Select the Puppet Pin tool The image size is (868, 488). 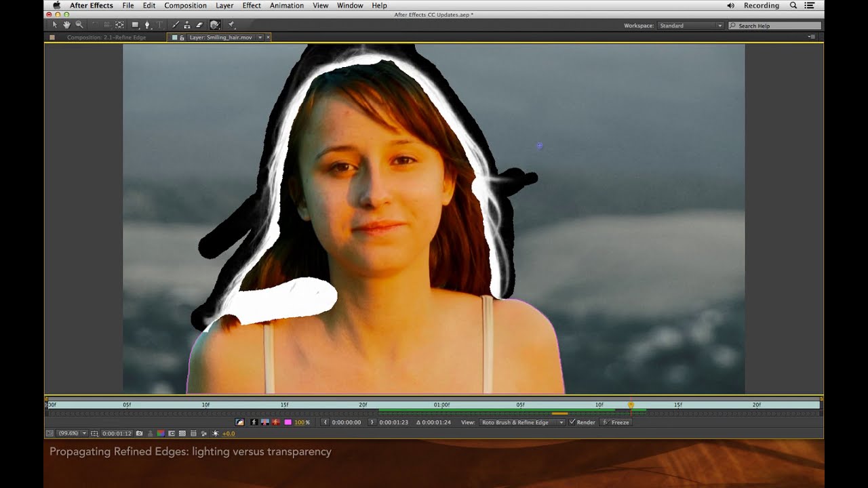coord(231,24)
